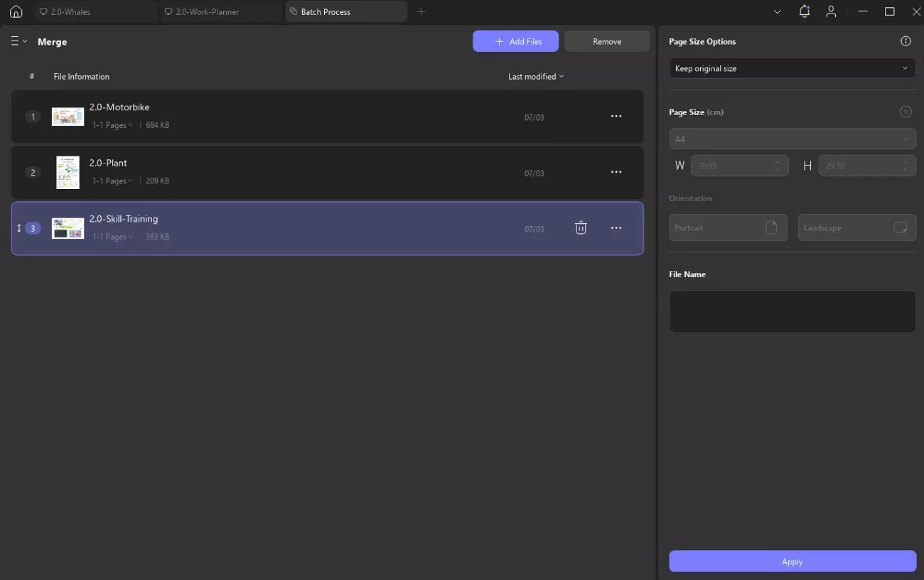Image resolution: width=924 pixels, height=580 pixels.
Task: Switch to the 2.0-Whales tab
Action: [96, 11]
